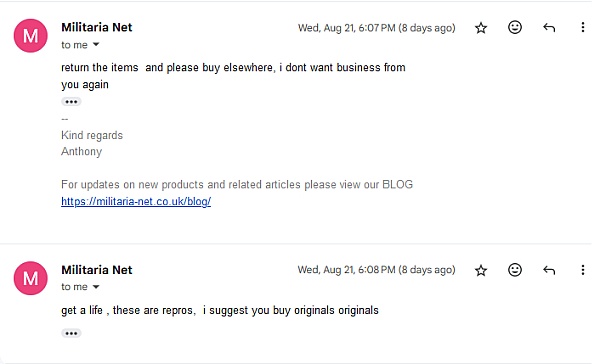Viewport: 600px width, 364px height.
Task: Add emoji reaction to 6:08 PM message
Action: pyautogui.click(x=515, y=270)
